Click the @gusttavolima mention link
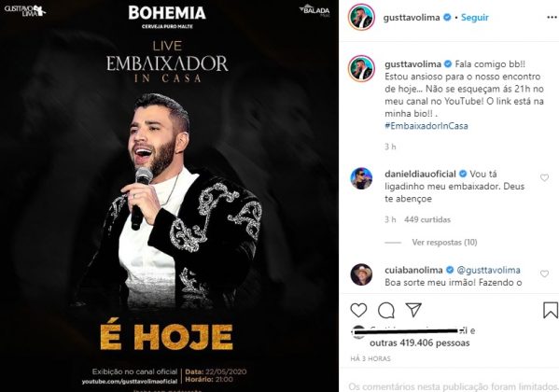Screen dimensions: 559x392 click(488, 271)
